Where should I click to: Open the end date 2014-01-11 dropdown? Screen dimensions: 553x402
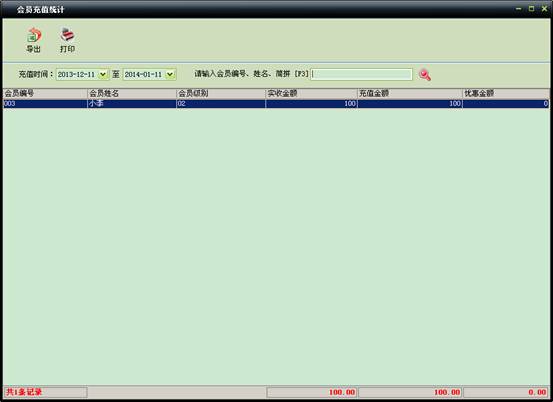point(170,74)
